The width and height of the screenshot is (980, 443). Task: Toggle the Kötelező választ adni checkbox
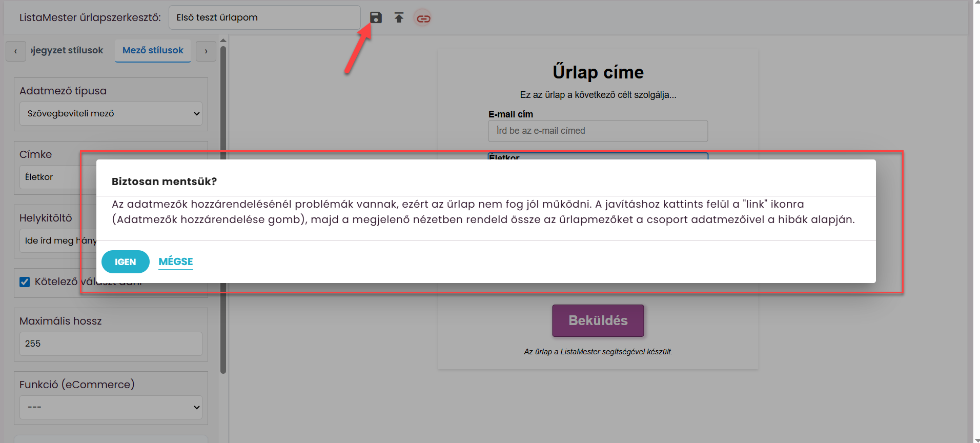(25, 282)
